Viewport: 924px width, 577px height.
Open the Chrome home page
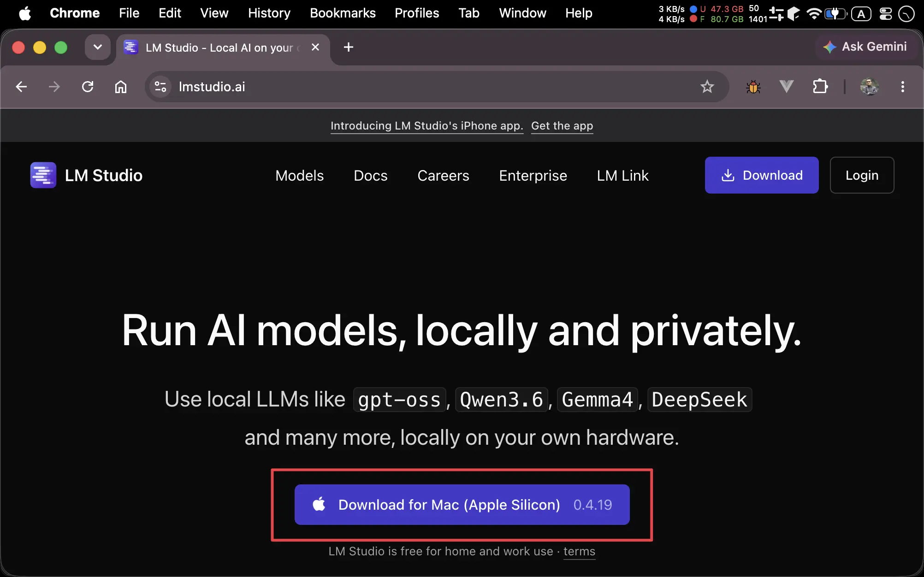click(121, 87)
